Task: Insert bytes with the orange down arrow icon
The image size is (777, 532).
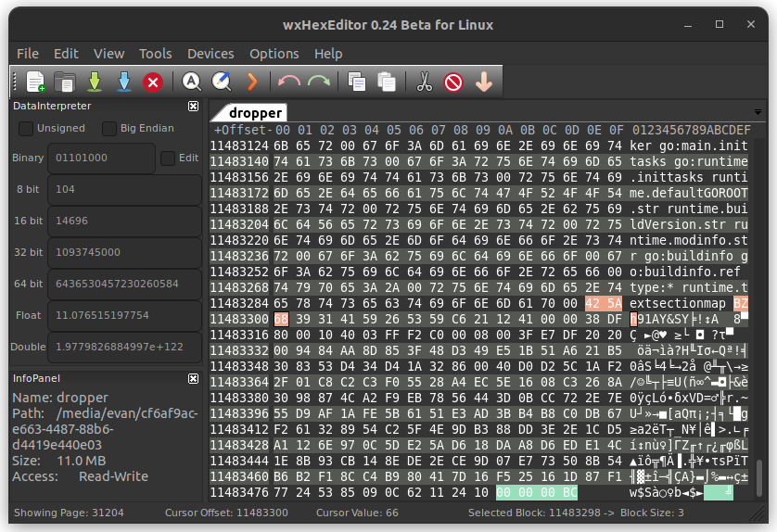Action: tap(484, 82)
